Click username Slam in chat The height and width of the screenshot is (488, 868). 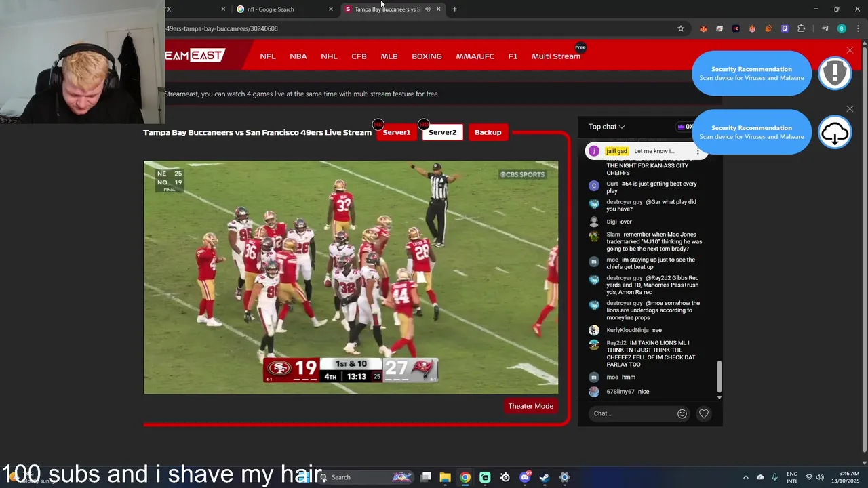(613, 235)
